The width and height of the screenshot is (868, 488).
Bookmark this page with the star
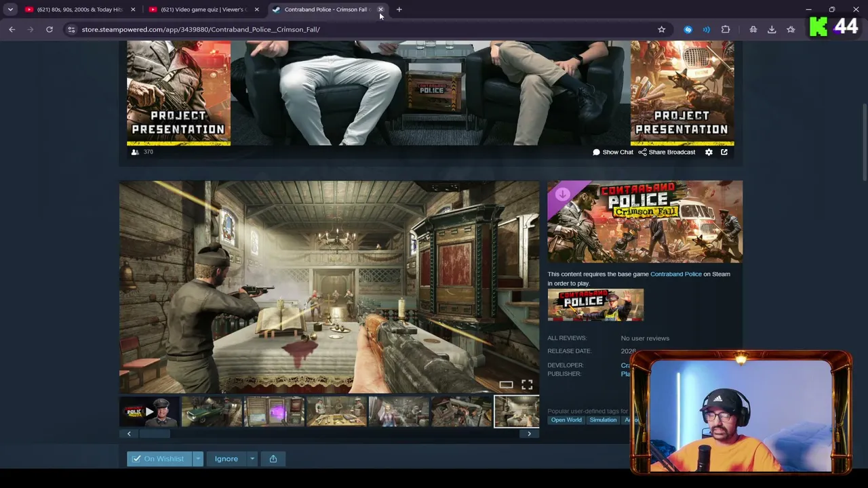pyautogui.click(x=661, y=29)
